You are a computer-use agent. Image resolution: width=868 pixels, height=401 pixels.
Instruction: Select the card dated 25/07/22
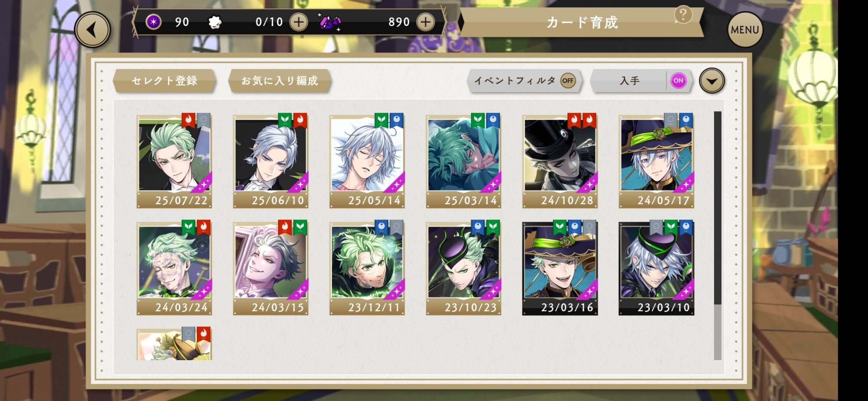coord(174,162)
